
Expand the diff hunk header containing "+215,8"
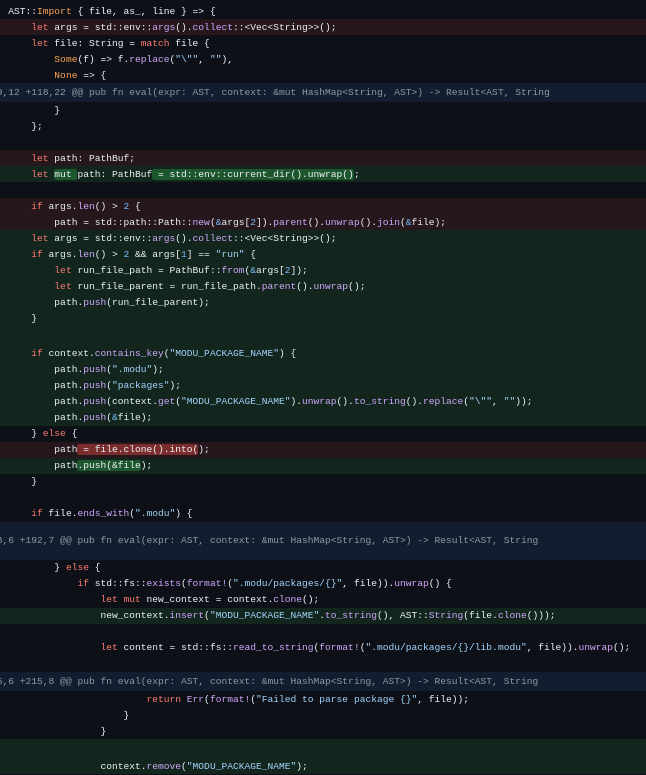270,681
